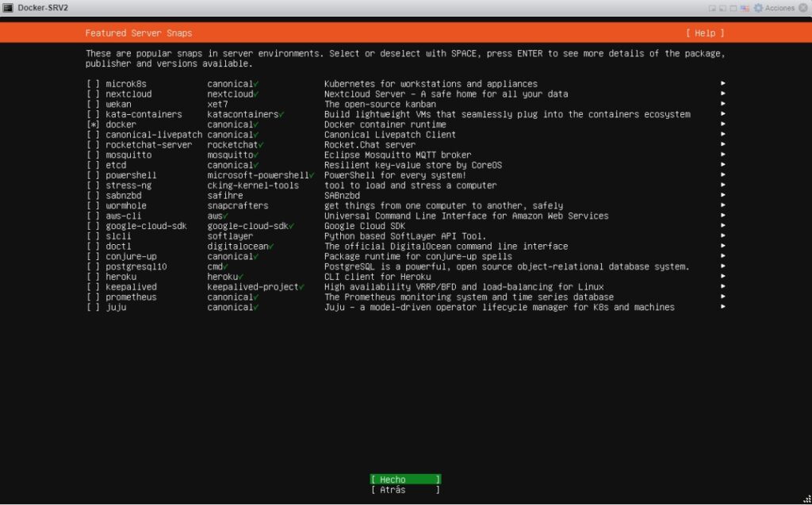Screen dimensions: 812x505
Task: Open the Help menu item
Action: tap(707, 33)
